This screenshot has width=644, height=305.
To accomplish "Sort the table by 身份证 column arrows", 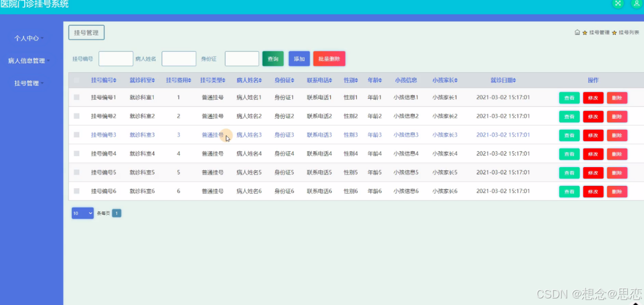I will (x=293, y=80).
